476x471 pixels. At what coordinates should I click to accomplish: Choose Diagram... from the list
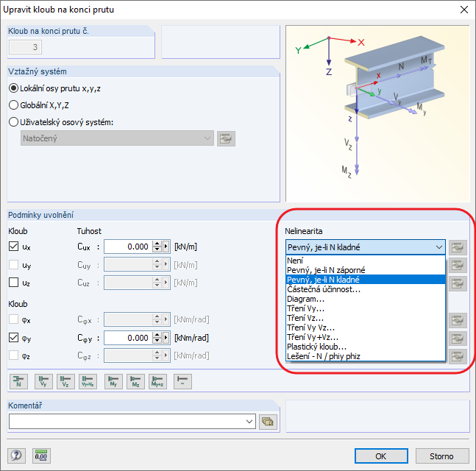point(366,299)
